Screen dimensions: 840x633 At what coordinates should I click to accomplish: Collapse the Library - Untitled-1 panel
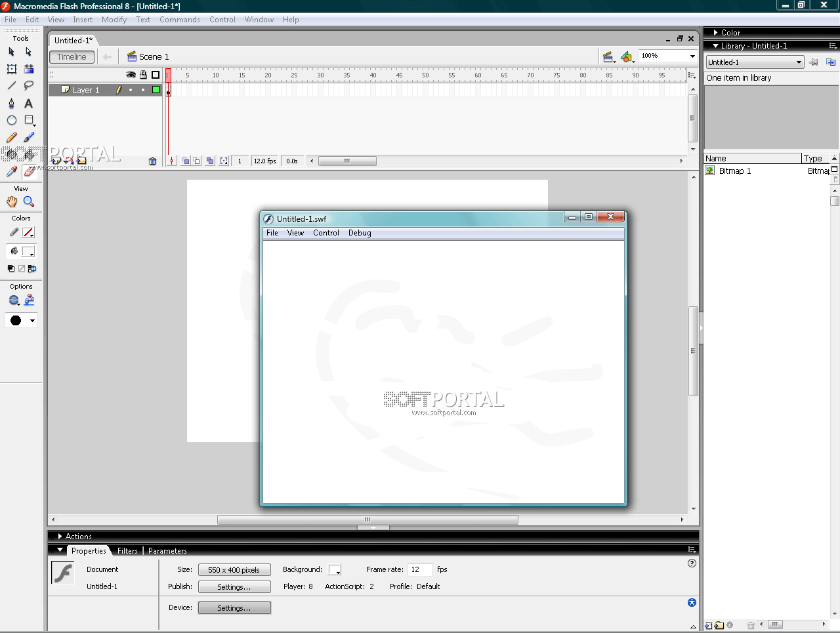tap(716, 46)
